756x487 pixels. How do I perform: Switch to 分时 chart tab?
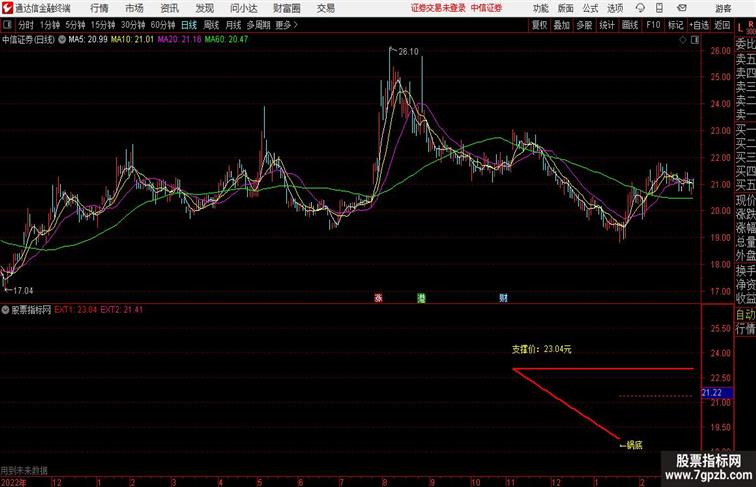point(26,25)
